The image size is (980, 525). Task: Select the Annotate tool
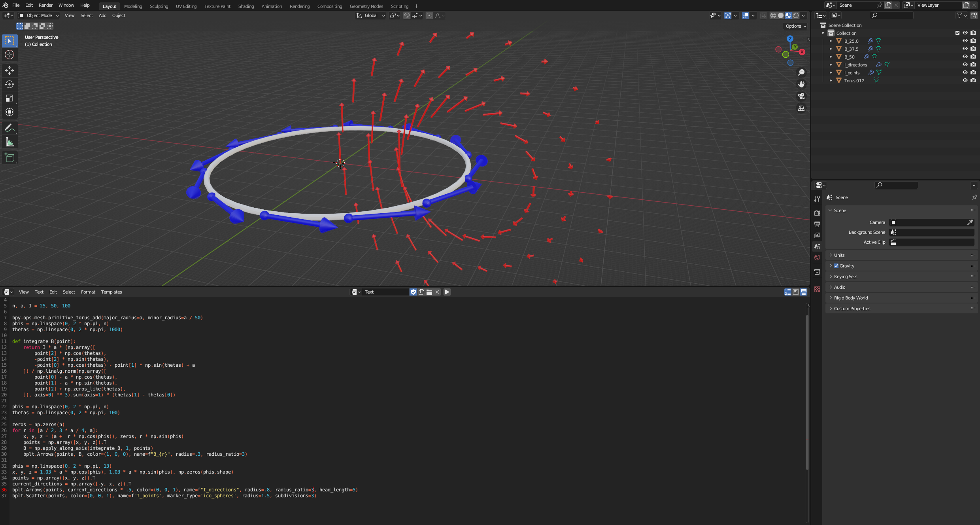(9, 128)
